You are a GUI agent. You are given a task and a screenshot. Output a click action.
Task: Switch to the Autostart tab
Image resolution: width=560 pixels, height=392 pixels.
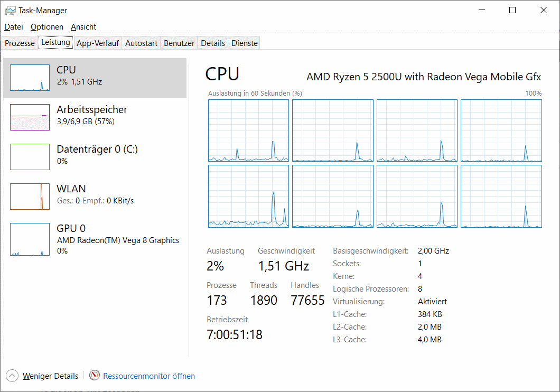tap(141, 43)
